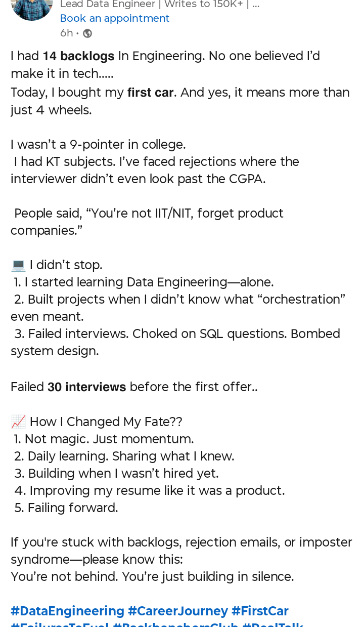Click the bold "14 backlogs" text
The width and height of the screenshot is (364, 627).
(78, 56)
